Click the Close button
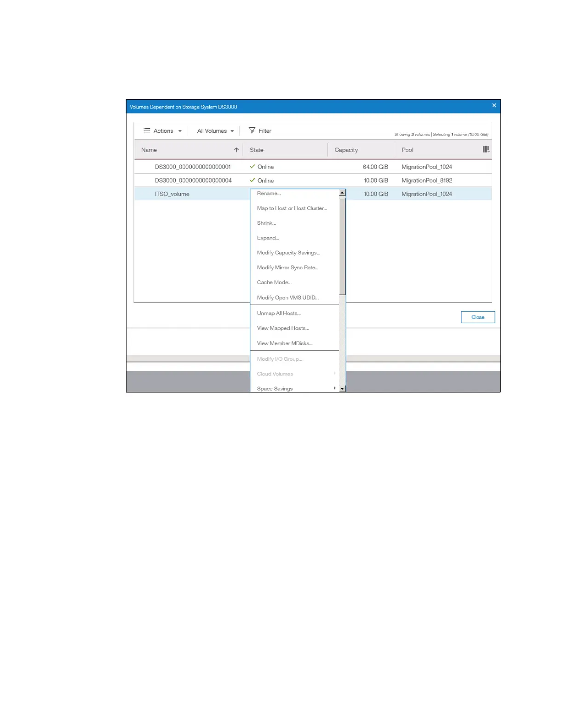563x728 pixels. pyautogui.click(x=478, y=317)
